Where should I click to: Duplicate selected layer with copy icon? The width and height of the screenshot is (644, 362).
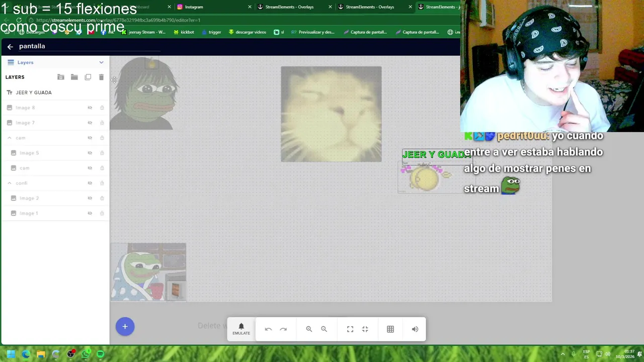click(x=88, y=77)
